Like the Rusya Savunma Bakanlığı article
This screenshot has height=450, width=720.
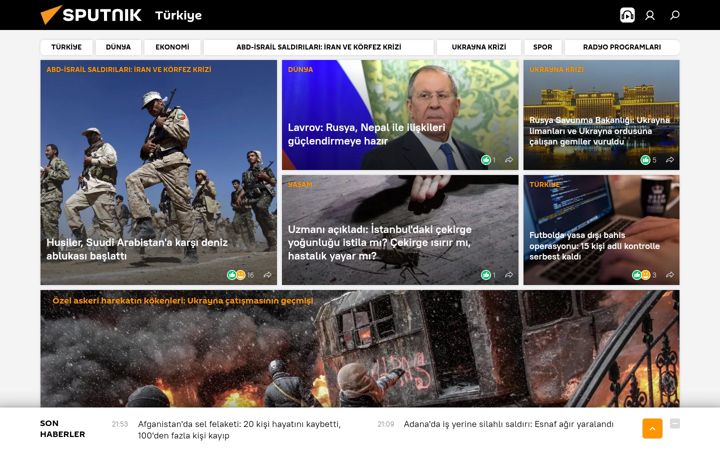pyautogui.click(x=645, y=160)
